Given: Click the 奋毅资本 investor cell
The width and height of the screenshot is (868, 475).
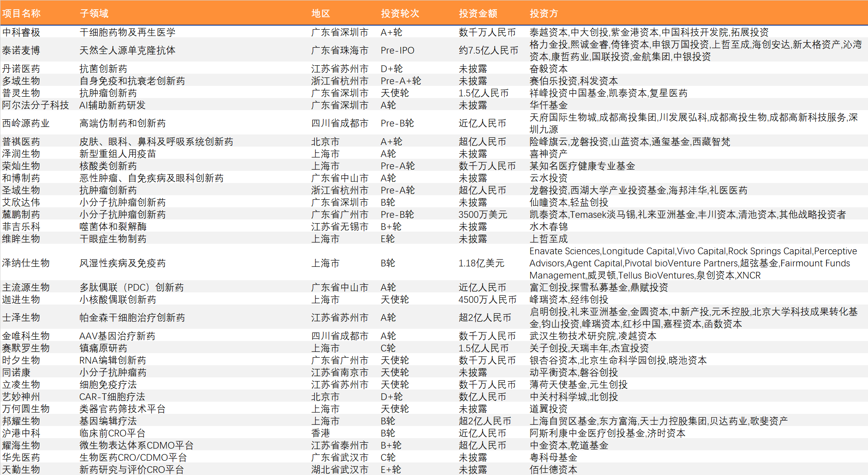Looking at the screenshot, I should (x=549, y=69).
